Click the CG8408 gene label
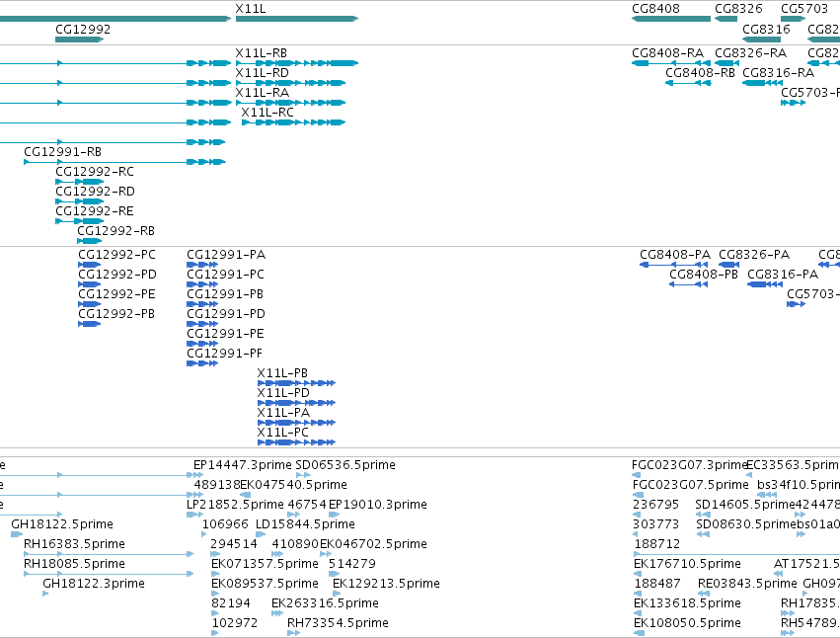The width and height of the screenshot is (840, 638). click(655, 9)
